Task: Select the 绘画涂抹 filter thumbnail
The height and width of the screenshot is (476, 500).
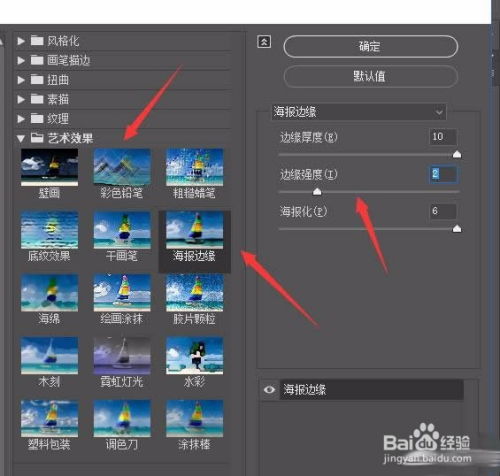Action: point(122,293)
